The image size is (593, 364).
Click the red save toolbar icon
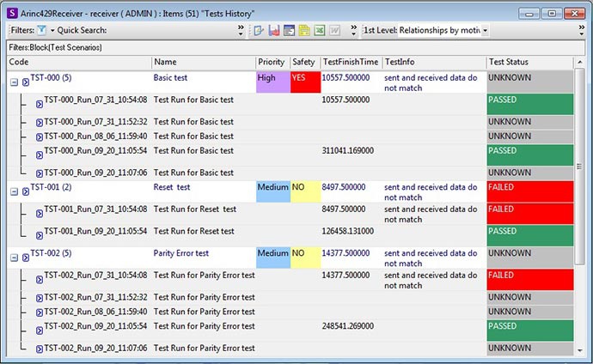coord(274,30)
